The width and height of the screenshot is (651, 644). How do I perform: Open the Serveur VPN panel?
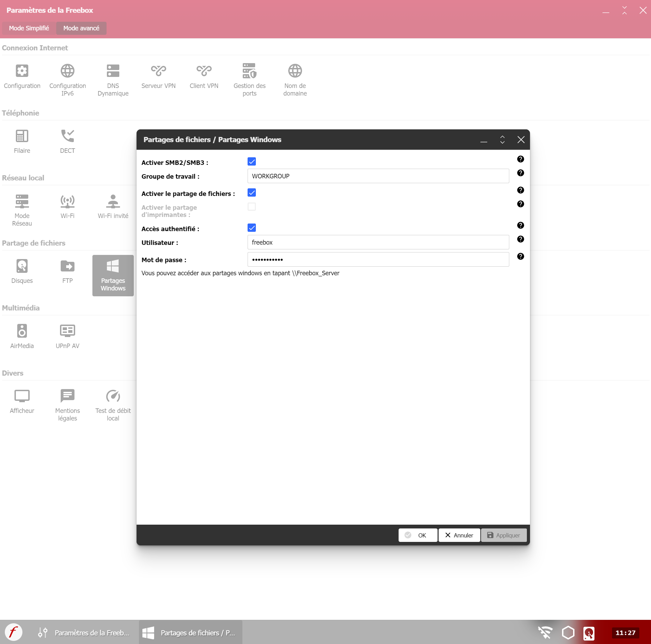click(x=158, y=76)
